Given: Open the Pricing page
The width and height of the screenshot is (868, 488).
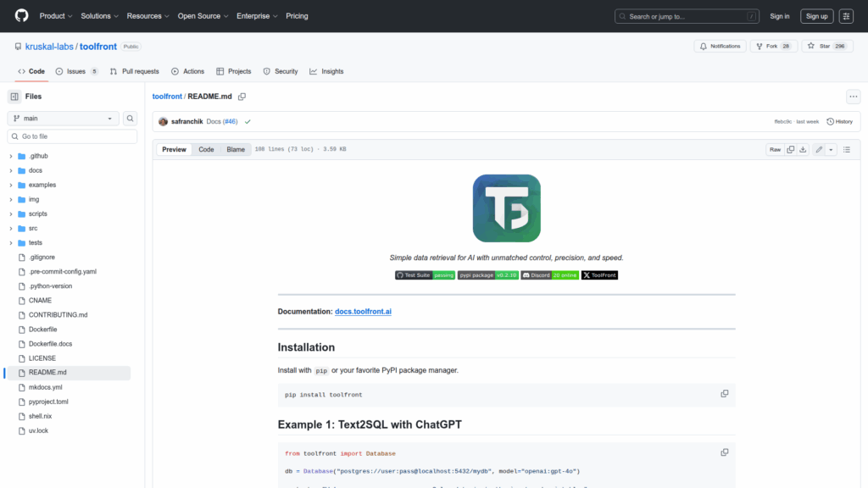Looking at the screenshot, I should click(297, 16).
